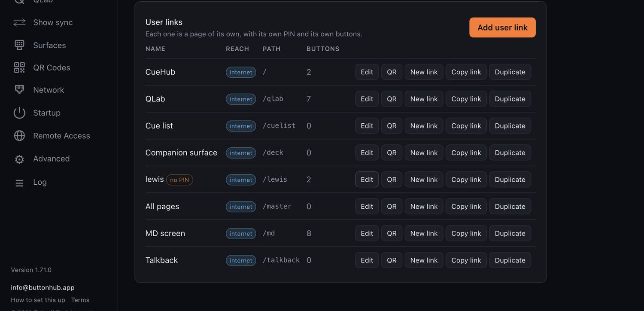This screenshot has height=311, width=644.
Task: Click the QR Codes icon
Action: [19, 67]
